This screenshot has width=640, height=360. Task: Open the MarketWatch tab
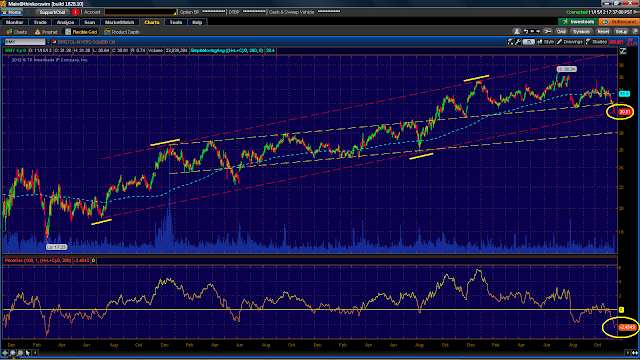(119, 22)
